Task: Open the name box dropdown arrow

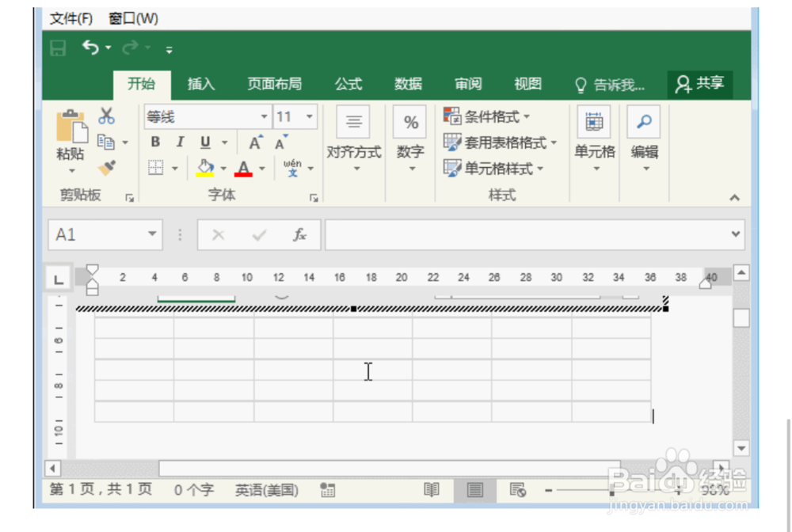Action: click(152, 234)
